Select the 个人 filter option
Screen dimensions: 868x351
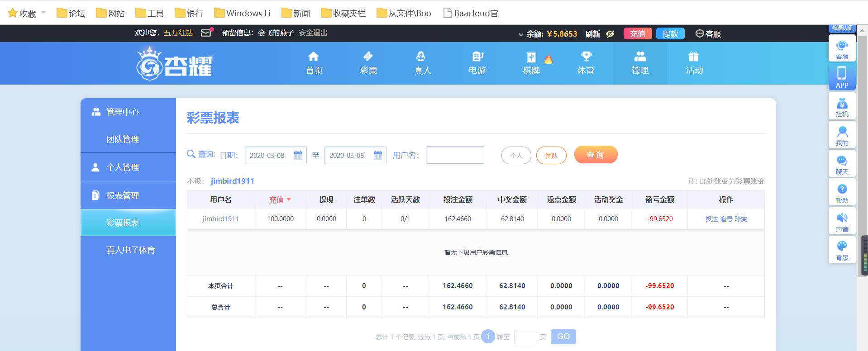click(516, 156)
